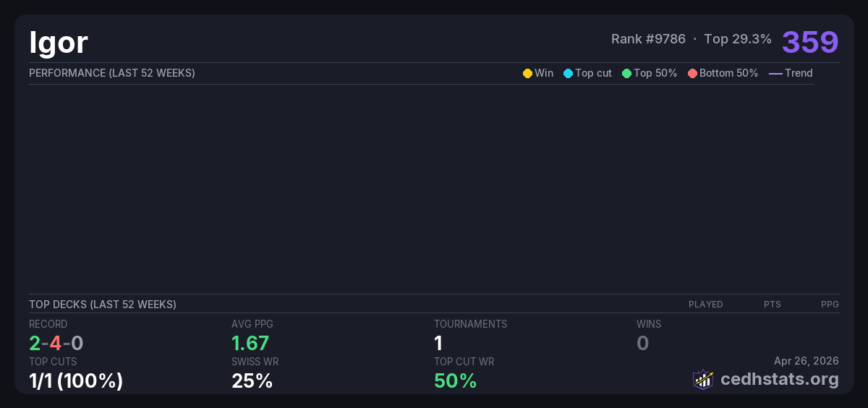Click the red Bottom 50% legend dot
The width and height of the screenshot is (868, 408).
(692, 73)
